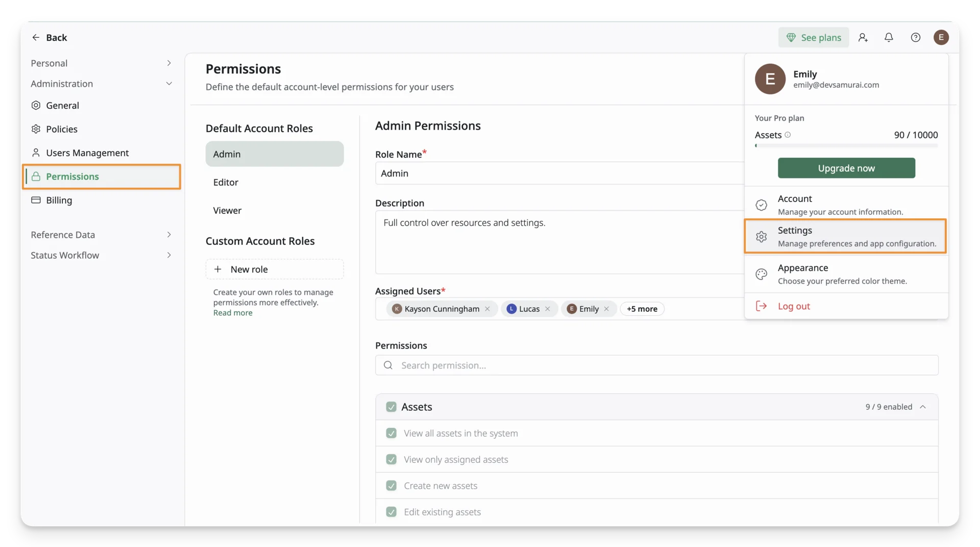Click the Assets usage progress bar
This screenshot has width=980, height=547.
(x=846, y=145)
